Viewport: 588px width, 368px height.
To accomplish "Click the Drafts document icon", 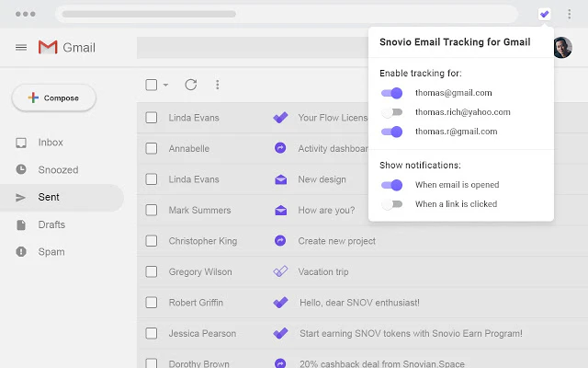I will click(21, 224).
